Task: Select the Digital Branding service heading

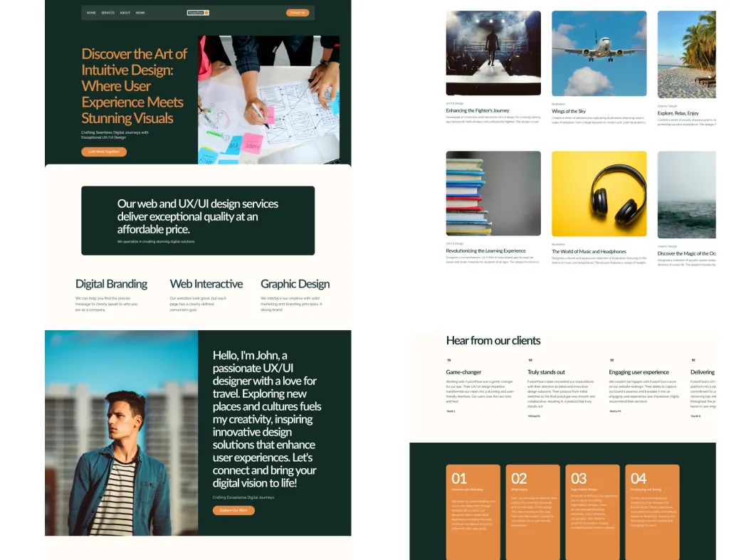Action: pos(112,284)
